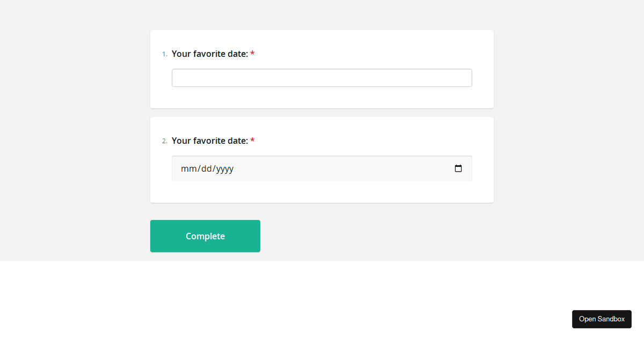The height and width of the screenshot is (338, 644).
Task: Click empty space in the second date field
Action: click(x=343, y=168)
